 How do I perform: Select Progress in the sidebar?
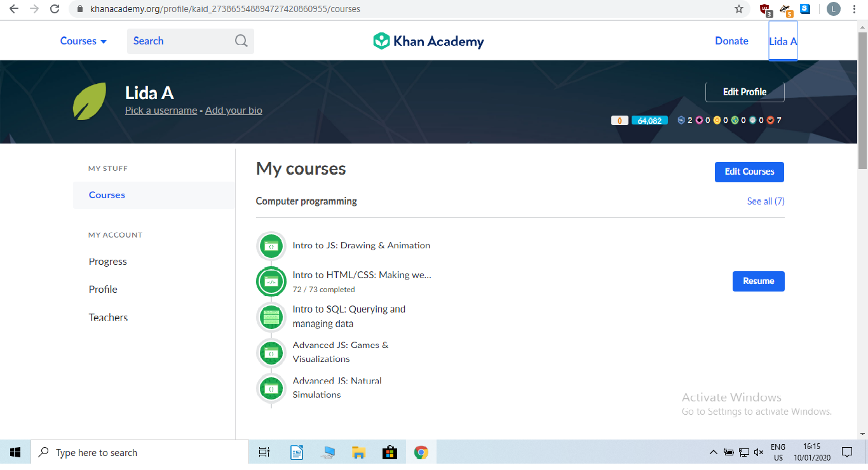pos(108,262)
